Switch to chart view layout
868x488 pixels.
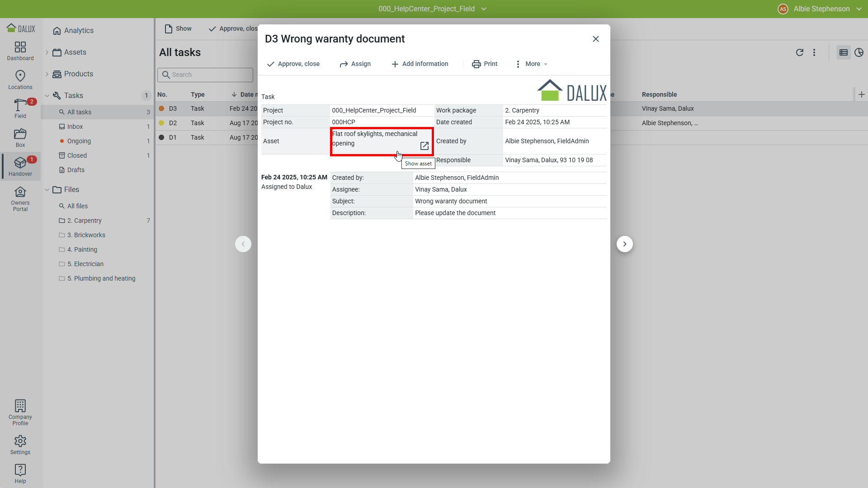pyautogui.click(x=859, y=52)
